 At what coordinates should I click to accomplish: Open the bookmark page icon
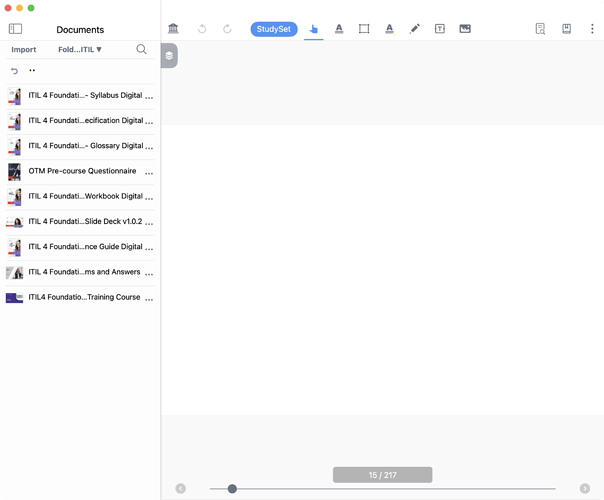click(566, 29)
